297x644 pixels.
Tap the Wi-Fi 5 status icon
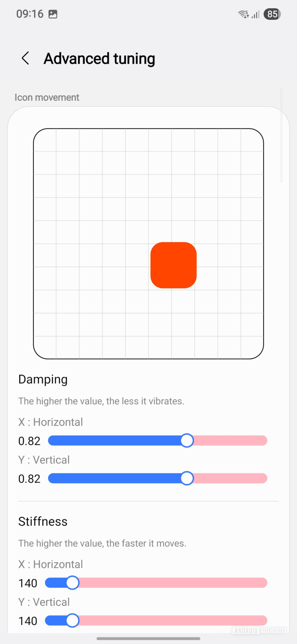tap(243, 14)
